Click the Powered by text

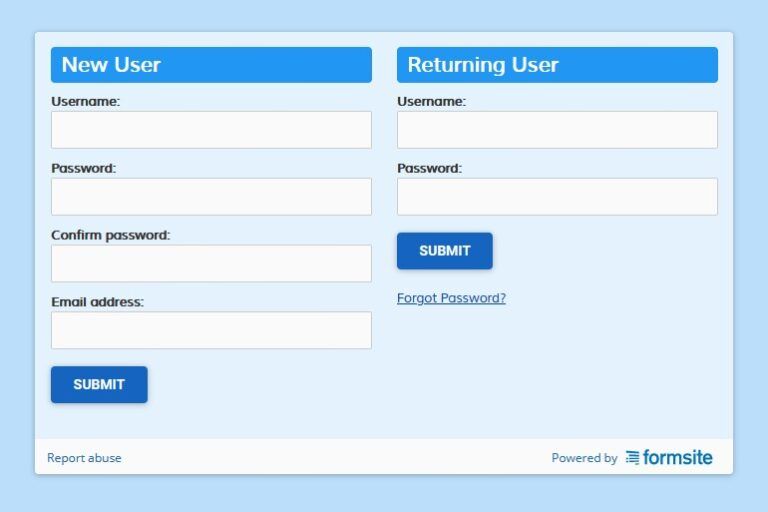[x=584, y=458]
